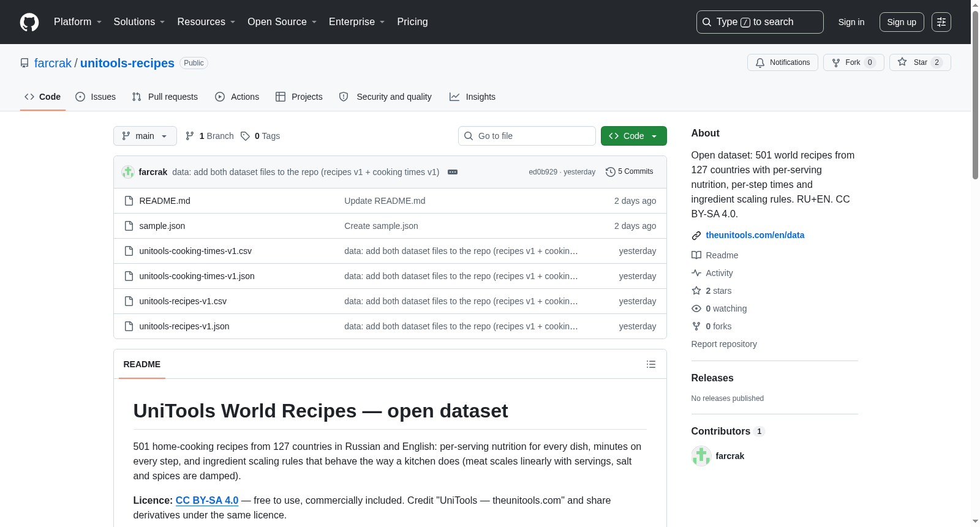Image resolution: width=980 pixels, height=527 pixels.
Task: Switch to the Issues tab
Action: click(x=96, y=97)
